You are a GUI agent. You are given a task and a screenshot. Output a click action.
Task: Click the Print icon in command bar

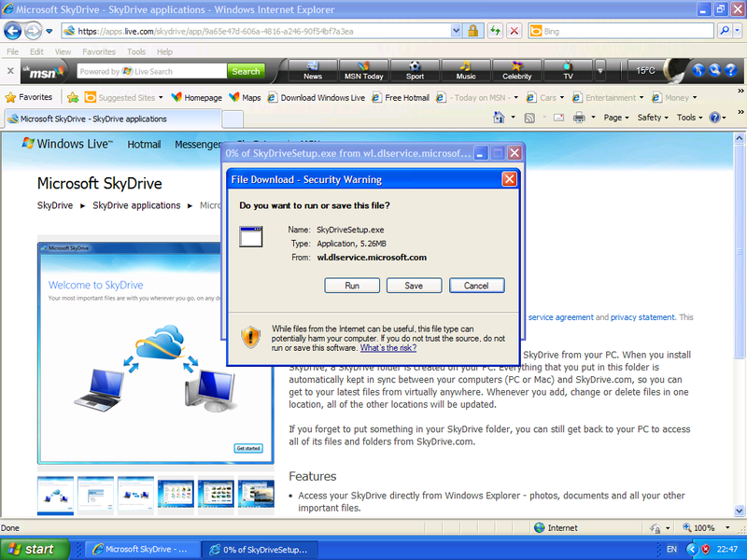point(579,118)
